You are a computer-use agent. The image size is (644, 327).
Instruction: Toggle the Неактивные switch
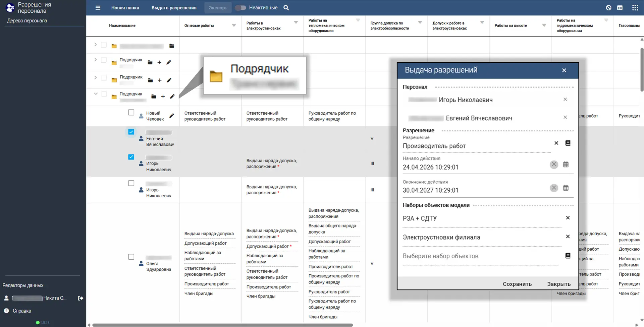pos(240,8)
